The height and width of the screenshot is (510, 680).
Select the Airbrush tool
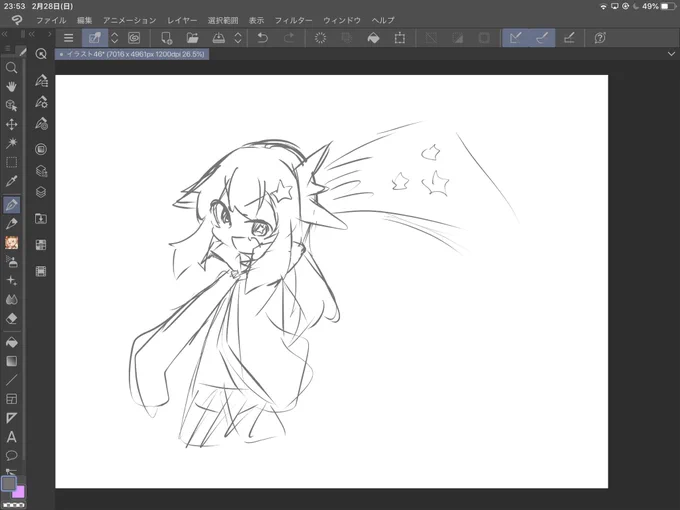[11, 262]
